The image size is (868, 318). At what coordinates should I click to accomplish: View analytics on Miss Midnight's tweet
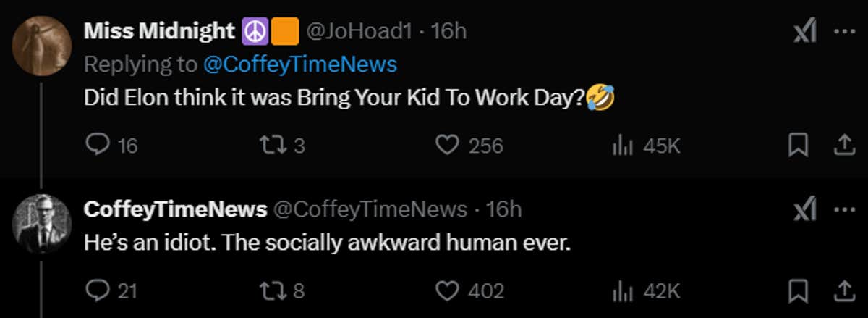click(623, 146)
